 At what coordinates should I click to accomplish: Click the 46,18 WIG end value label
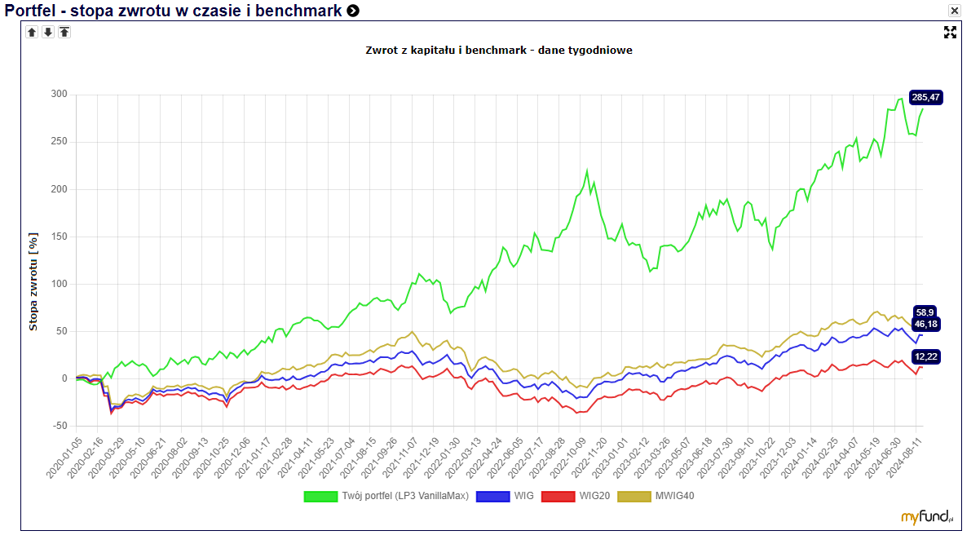pos(925,324)
